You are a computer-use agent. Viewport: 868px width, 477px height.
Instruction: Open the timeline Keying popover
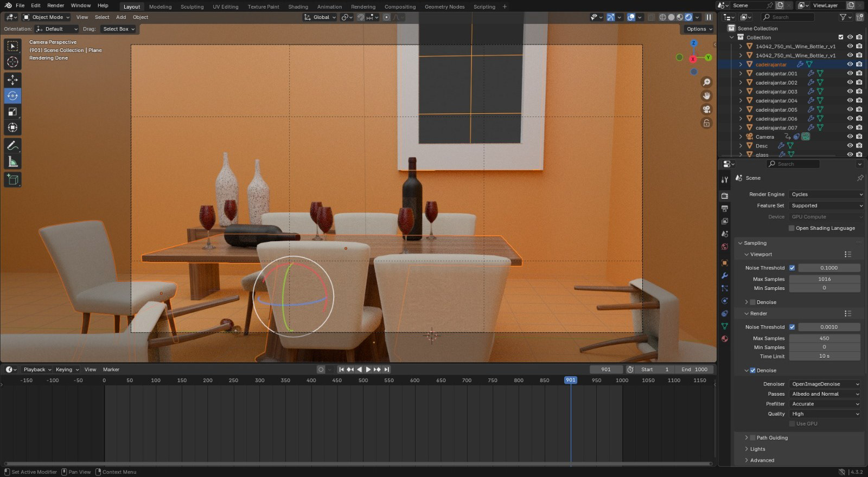click(67, 370)
